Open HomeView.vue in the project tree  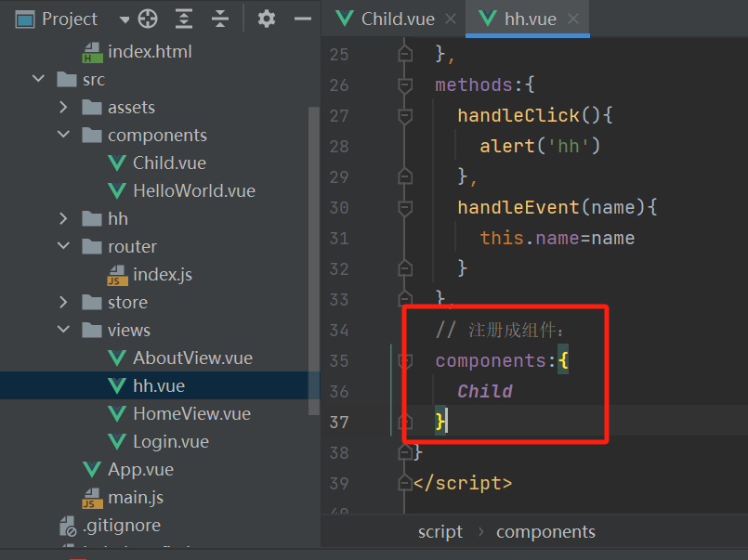coord(191,413)
